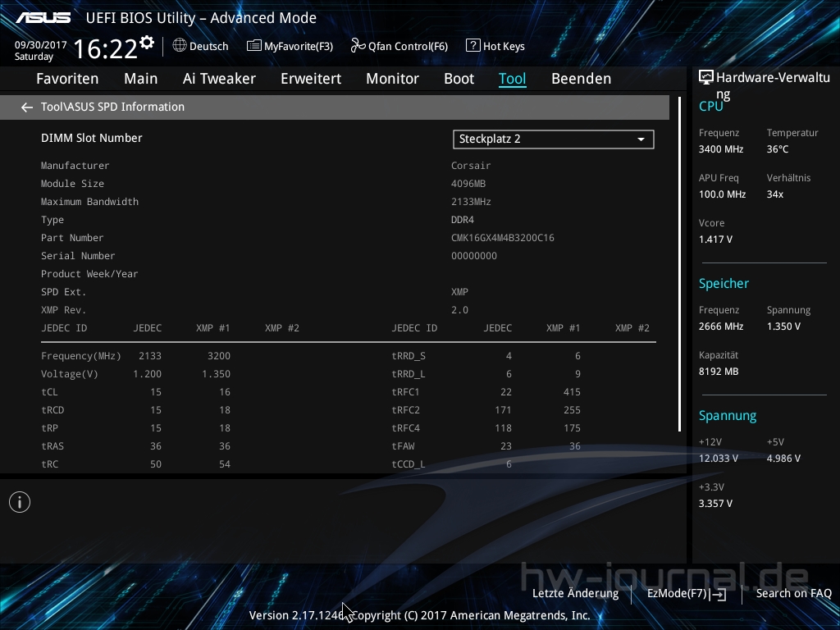The height and width of the screenshot is (630, 840).
Task: Click the Type value DDR4
Action: [463, 220]
